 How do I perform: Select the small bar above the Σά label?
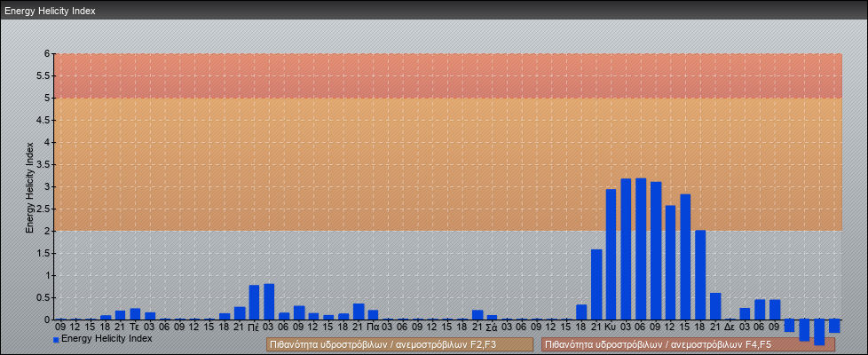(x=492, y=318)
